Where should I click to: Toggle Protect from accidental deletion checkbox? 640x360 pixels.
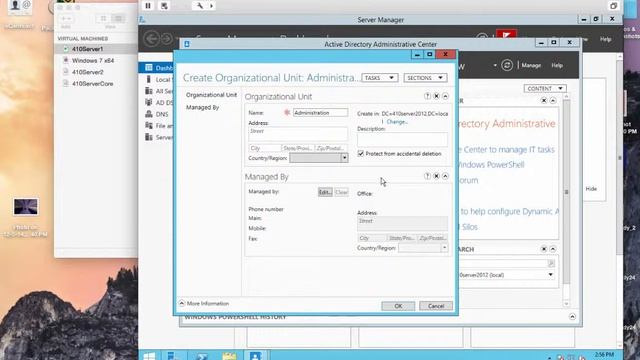coord(360,153)
